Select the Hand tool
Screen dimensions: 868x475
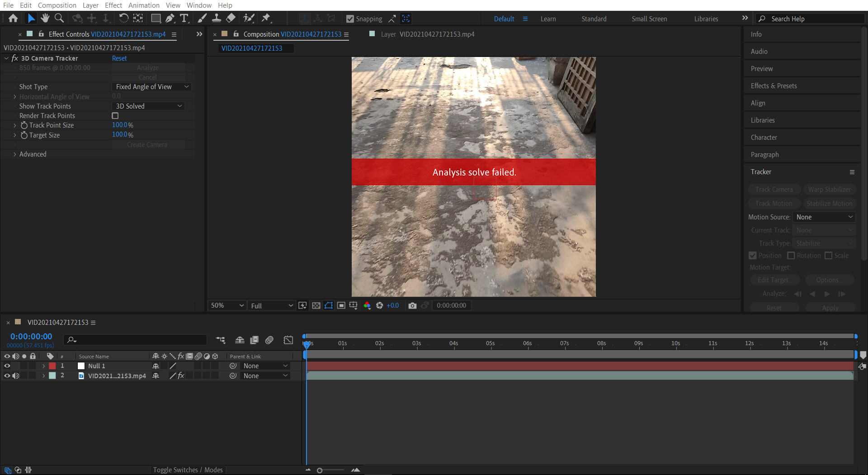click(x=45, y=18)
